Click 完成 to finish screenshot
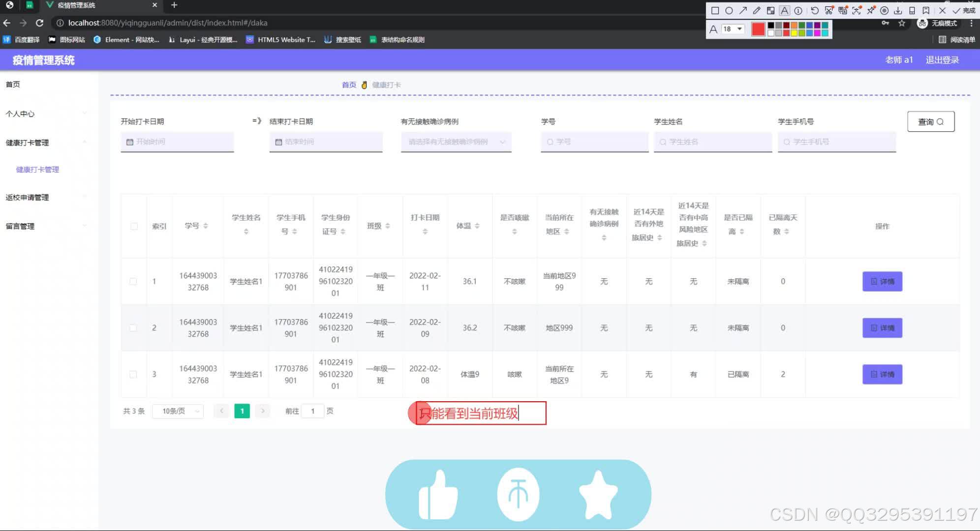980x531 pixels. click(964, 10)
